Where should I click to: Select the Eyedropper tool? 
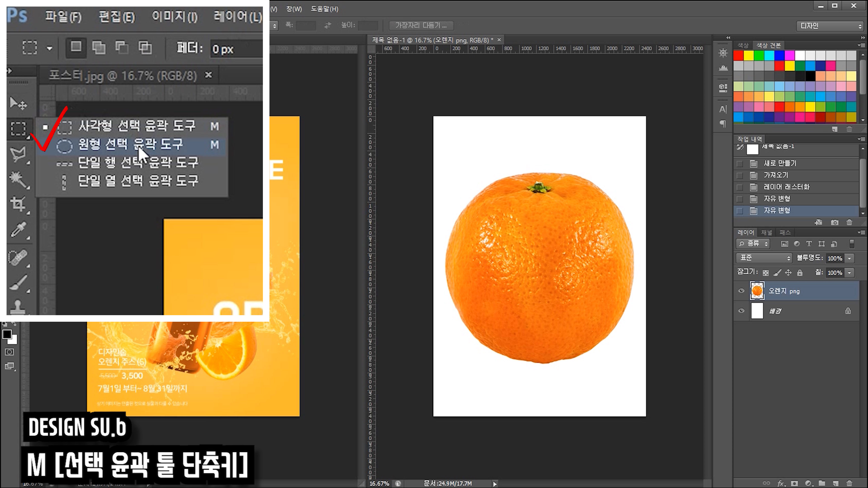click(18, 229)
